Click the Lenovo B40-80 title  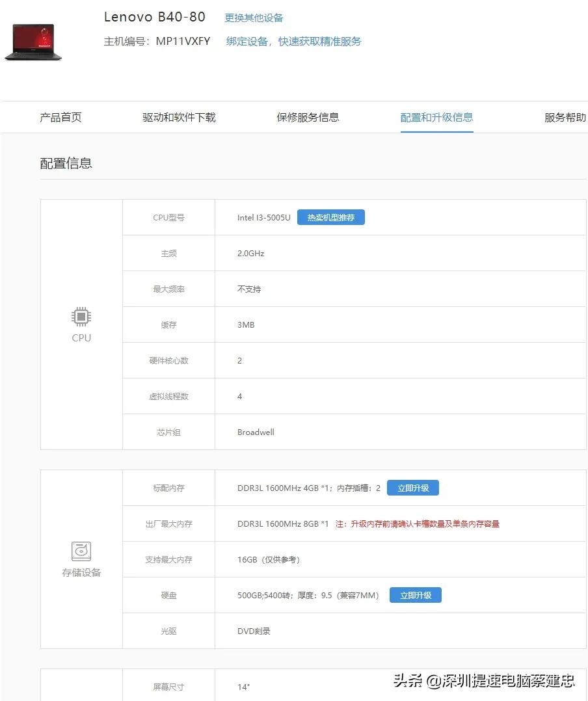(x=155, y=16)
